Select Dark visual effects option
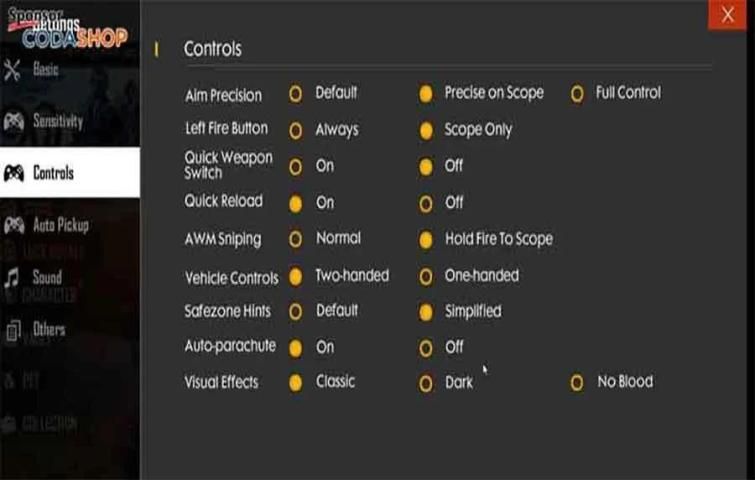This screenshot has width=755, height=480. coord(426,383)
